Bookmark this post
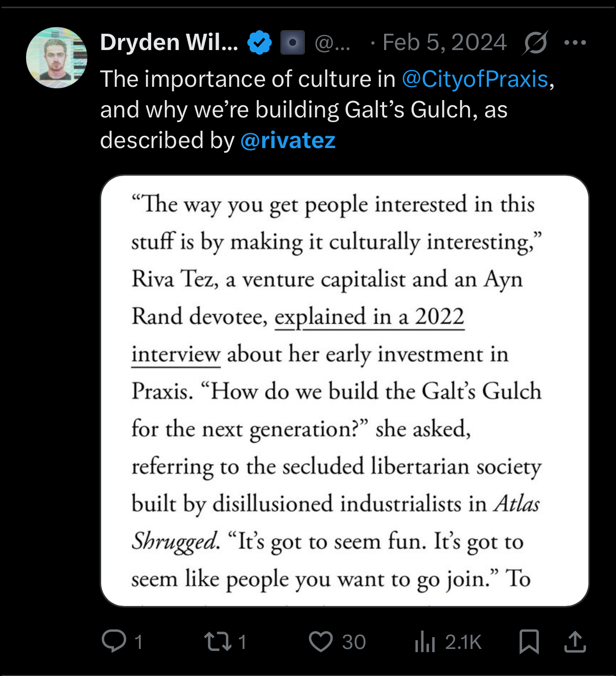The width and height of the screenshot is (616, 676). pos(529,642)
